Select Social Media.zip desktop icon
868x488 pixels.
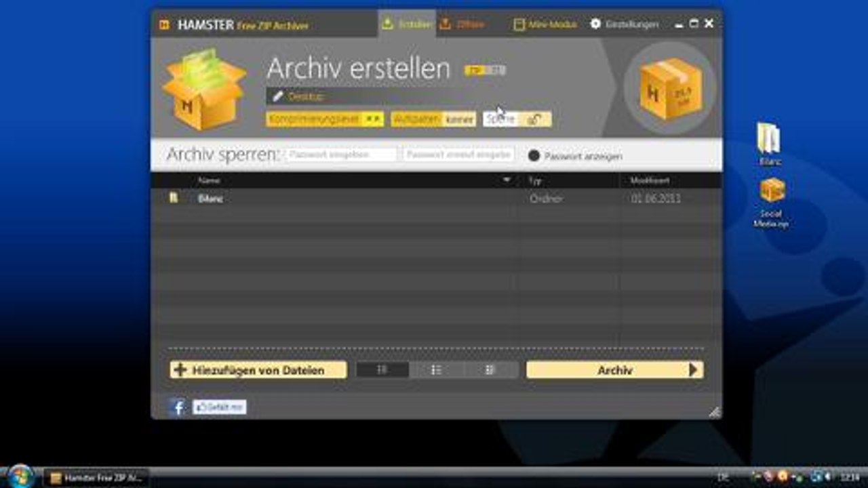pos(772,203)
